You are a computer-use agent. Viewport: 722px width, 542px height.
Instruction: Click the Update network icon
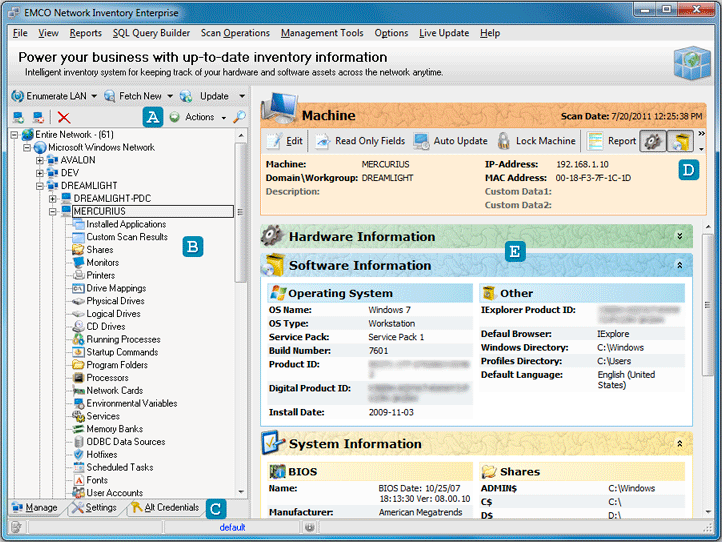pos(186,96)
